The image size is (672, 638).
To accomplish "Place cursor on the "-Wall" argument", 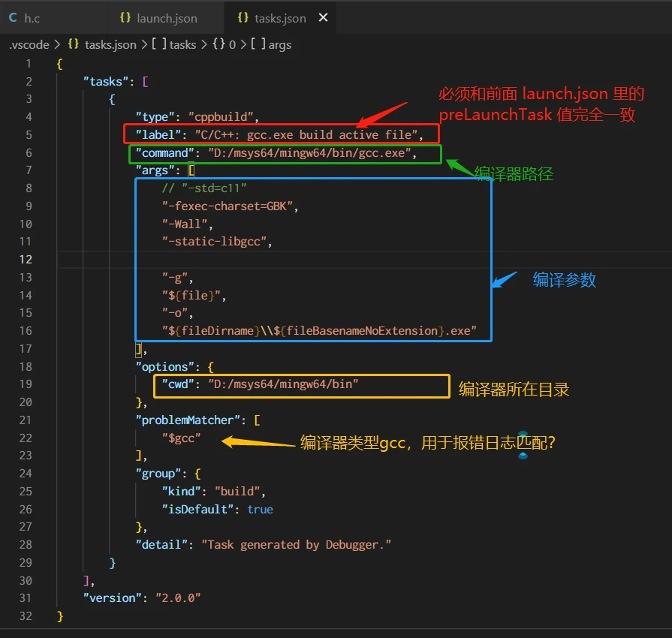I will [x=185, y=224].
